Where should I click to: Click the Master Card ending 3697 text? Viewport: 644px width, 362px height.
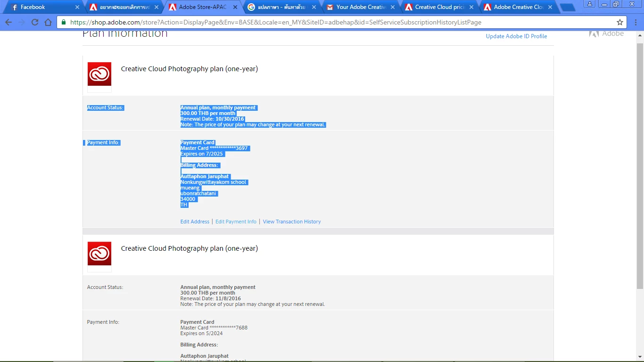(x=214, y=148)
